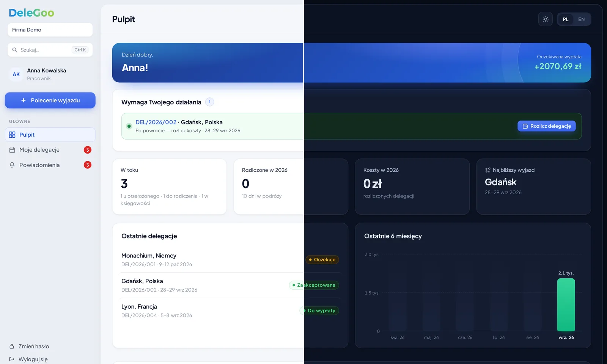
Task: Click Zmień hasło
Action: coord(34,346)
